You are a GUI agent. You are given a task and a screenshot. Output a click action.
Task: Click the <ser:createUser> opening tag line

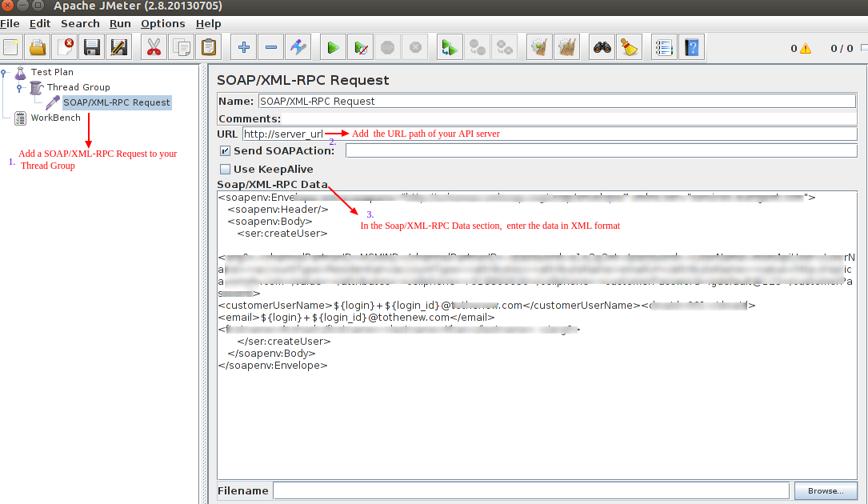click(x=282, y=234)
